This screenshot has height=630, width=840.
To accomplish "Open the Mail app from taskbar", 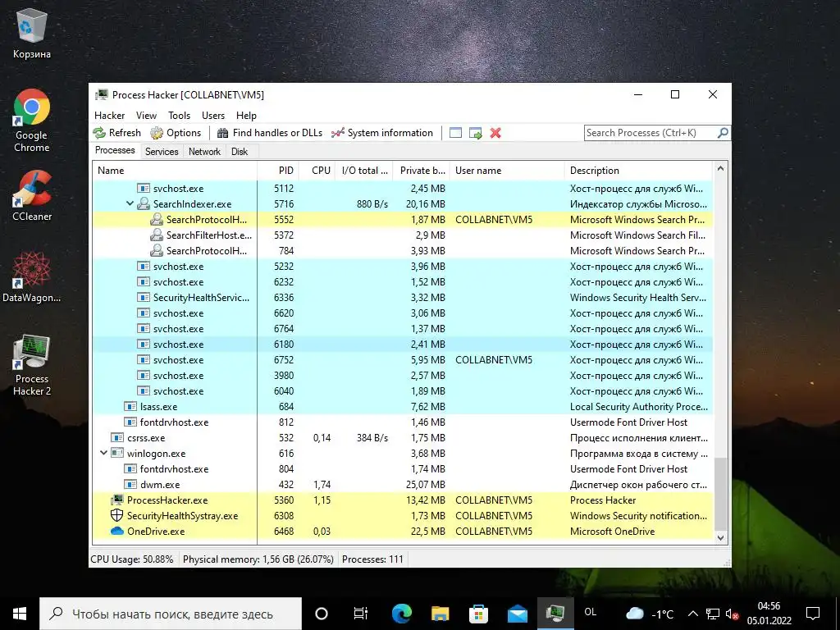I will coord(517,614).
